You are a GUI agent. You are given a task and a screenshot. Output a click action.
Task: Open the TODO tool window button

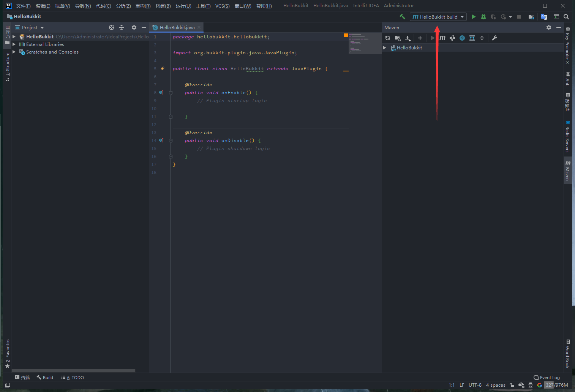click(73, 378)
